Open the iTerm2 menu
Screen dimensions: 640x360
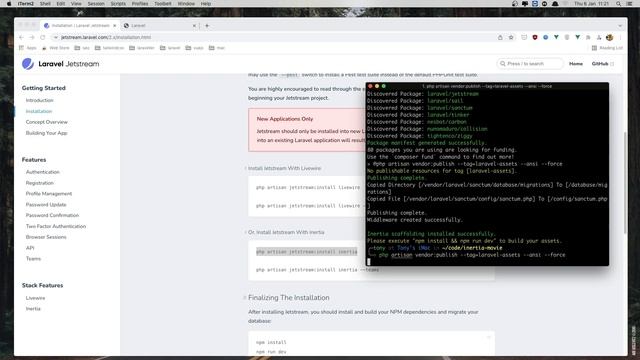click(25, 4)
